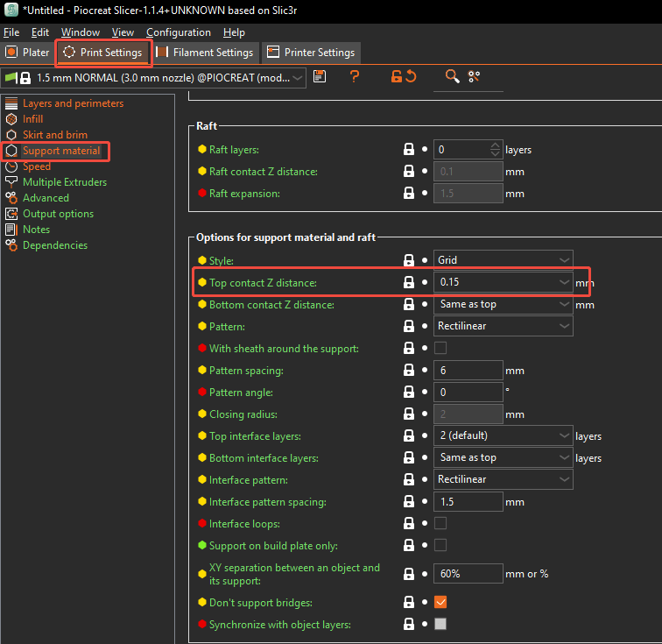
Task: Click the compare presets icon
Action: point(474,76)
